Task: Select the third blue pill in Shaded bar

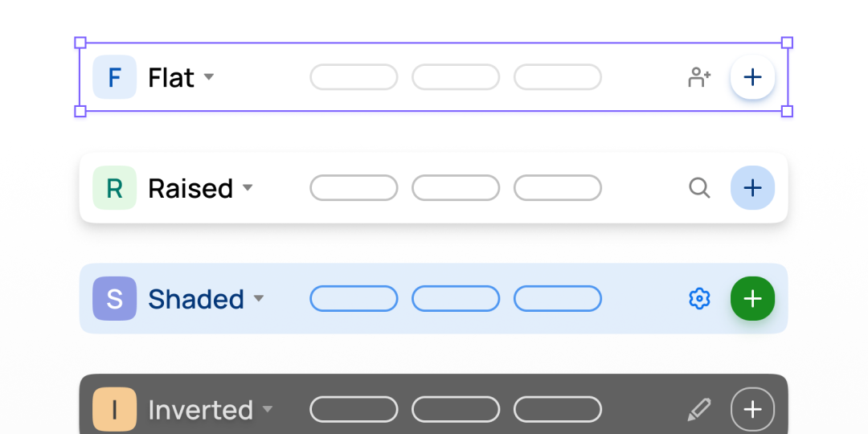Action: click(558, 298)
